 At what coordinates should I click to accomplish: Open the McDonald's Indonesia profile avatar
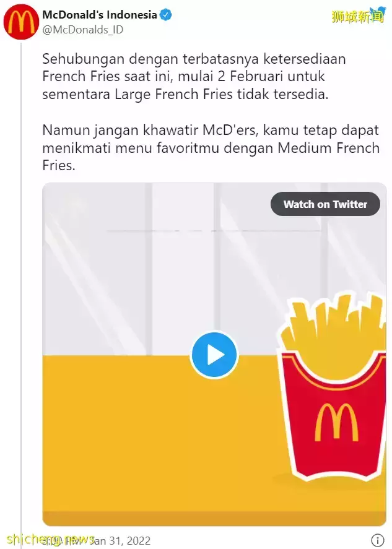(20, 22)
